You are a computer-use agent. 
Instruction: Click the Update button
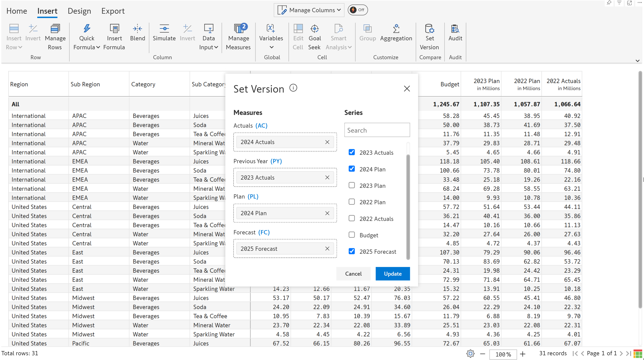pos(393,274)
